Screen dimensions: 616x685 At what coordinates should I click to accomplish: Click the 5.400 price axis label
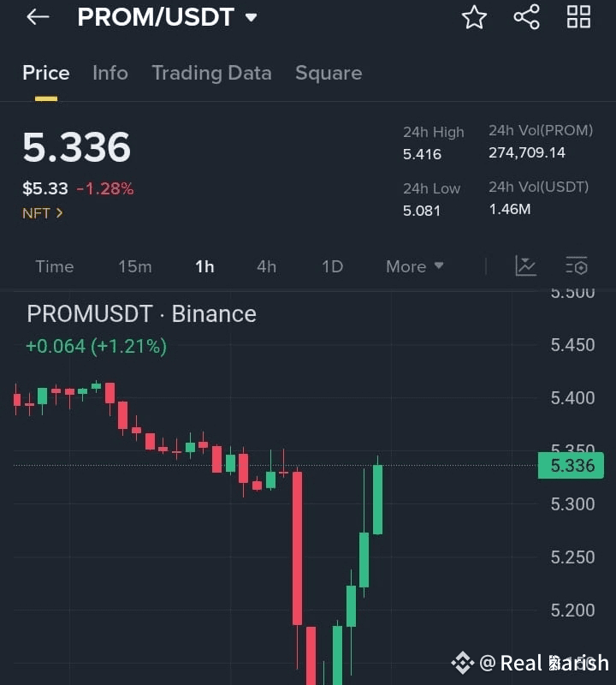click(x=572, y=398)
